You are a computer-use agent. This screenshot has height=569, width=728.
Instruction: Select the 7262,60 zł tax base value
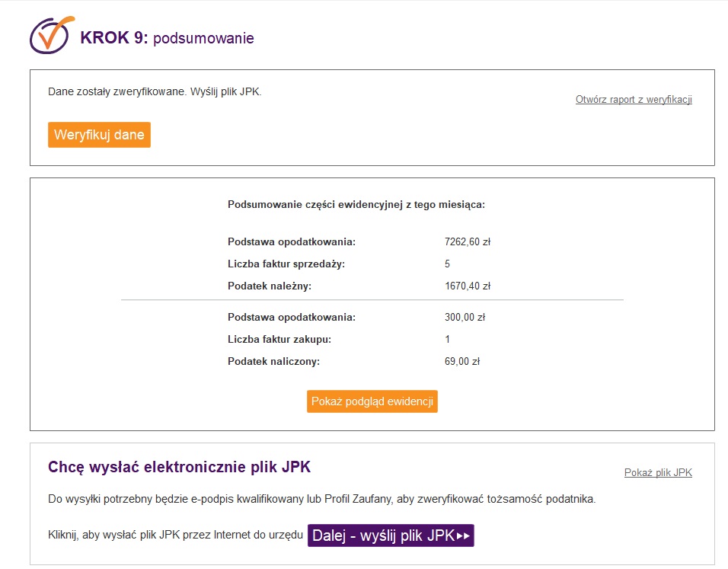468,242
